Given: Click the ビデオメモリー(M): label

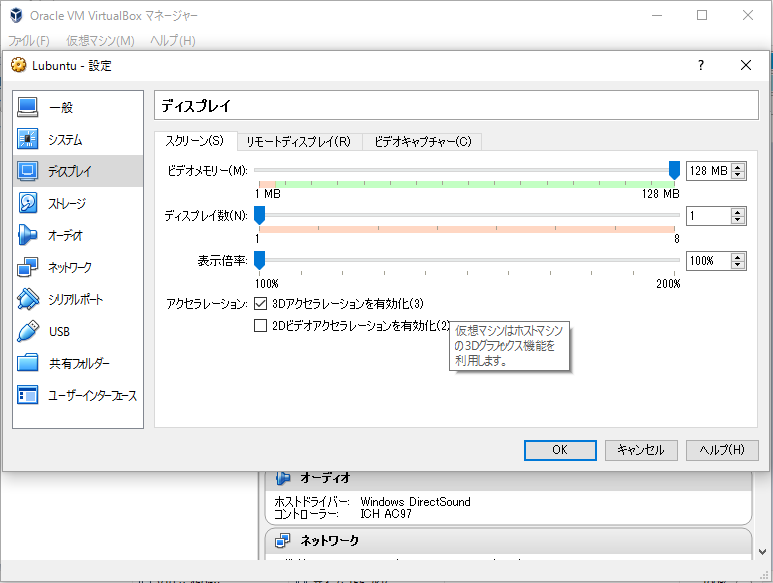Looking at the screenshot, I should [x=208, y=171].
